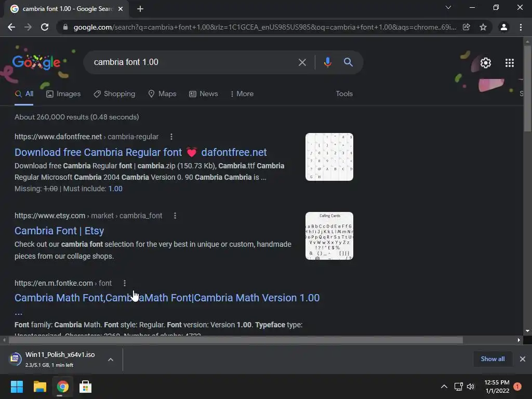This screenshot has height=399, width=532.
Task: Click the horizontal scrollbar thumb
Action: [236, 340]
